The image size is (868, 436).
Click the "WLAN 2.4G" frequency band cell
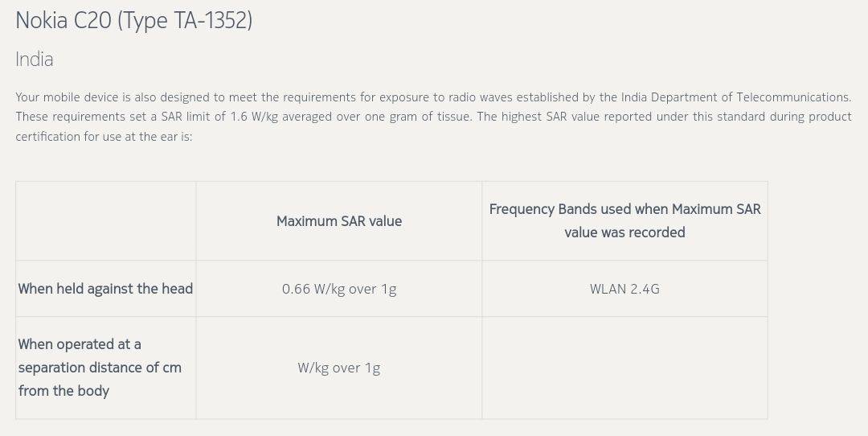pyautogui.click(x=624, y=289)
